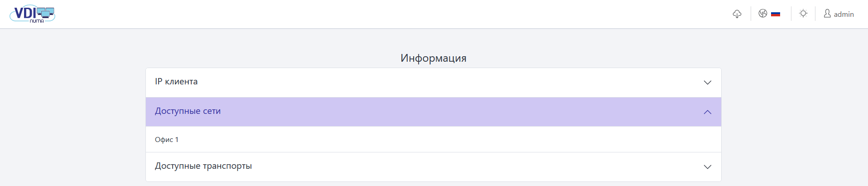This screenshot has width=868, height=186.
Task: Click the chevron on the IP клиента row
Action: [x=707, y=83]
